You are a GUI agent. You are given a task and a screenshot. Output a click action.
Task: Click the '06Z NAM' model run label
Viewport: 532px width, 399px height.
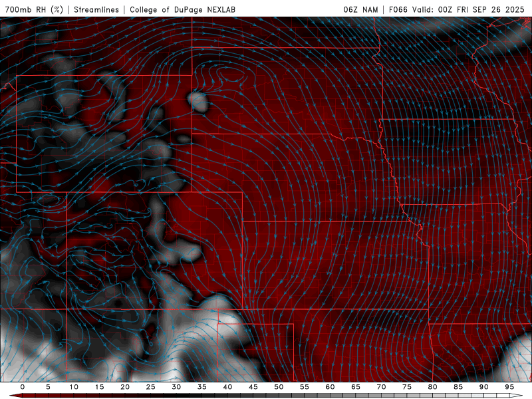coord(360,9)
